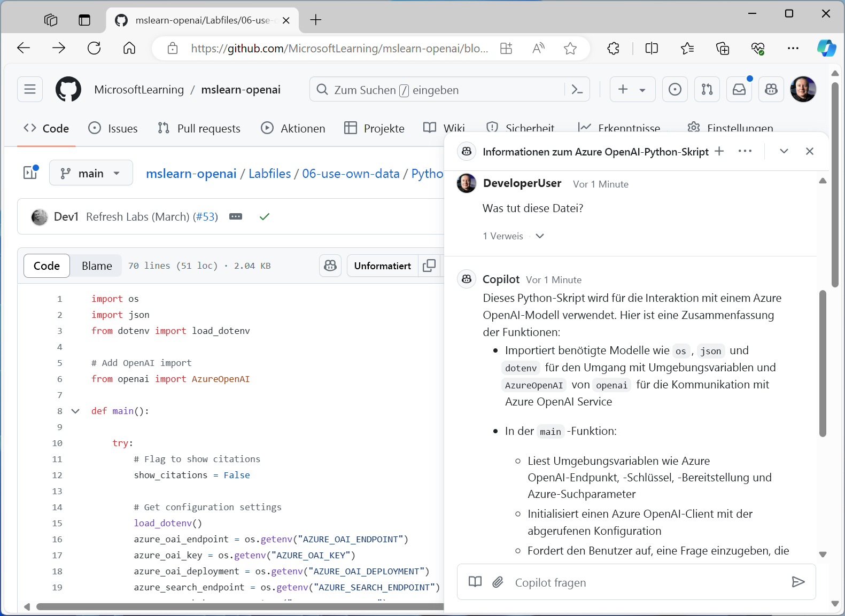
Task: Expand the commit message ellipsis
Action: pos(236,216)
